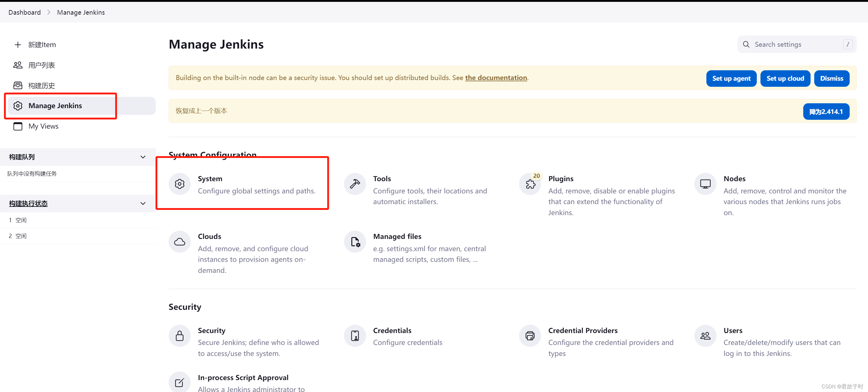Dismiss the security warning banner
The height and width of the screenshot is (392, 868).
(832, 79)
